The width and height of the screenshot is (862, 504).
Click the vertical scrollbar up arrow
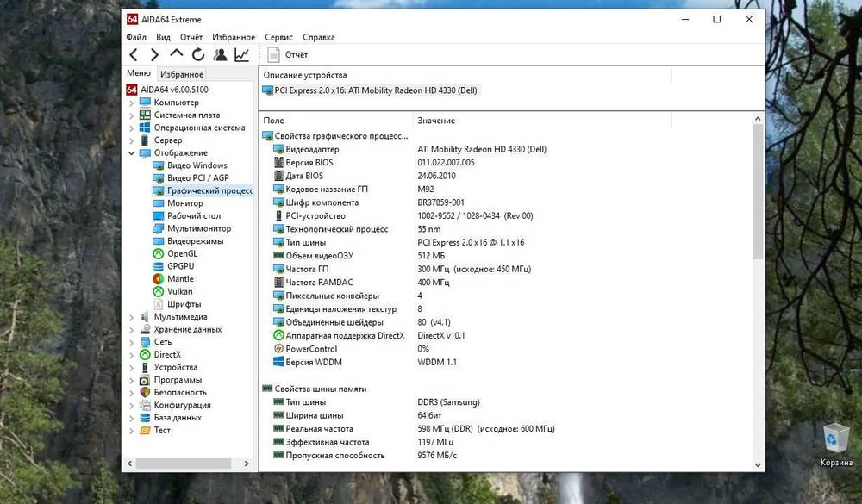(x=758, y=119)
